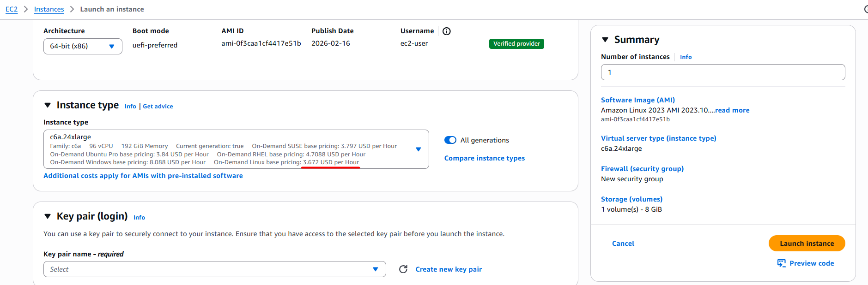Click the Username info circle icon

coord(446,31)
